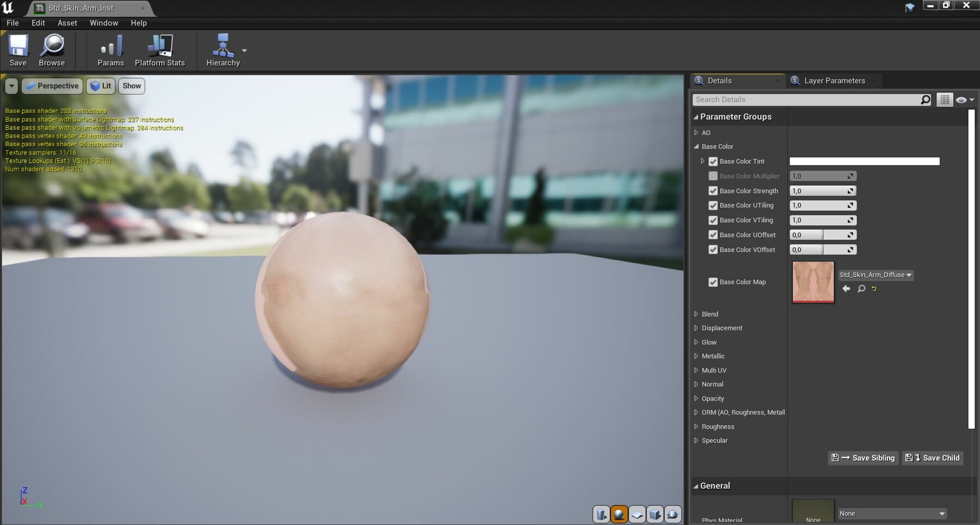Open the Hierarchy toolbar icon
Screen dimensions: 980x525
coord(224,49)
